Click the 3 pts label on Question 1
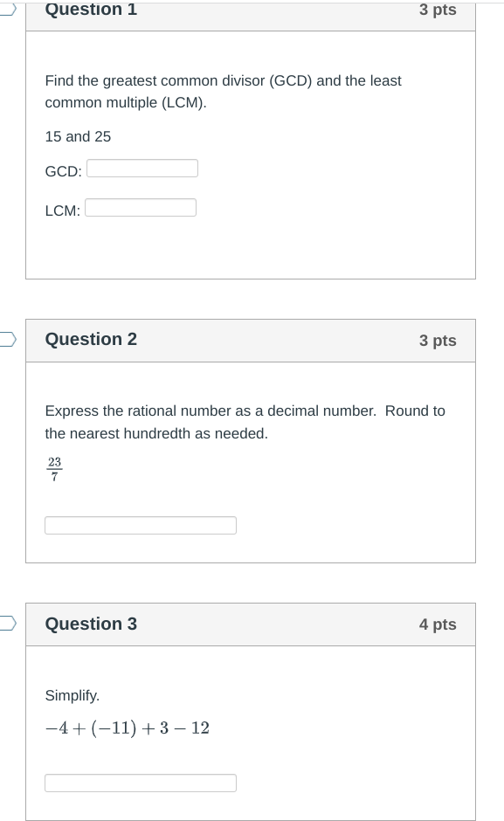The height and width of the screenshot is (821, 504). [438, 10]
